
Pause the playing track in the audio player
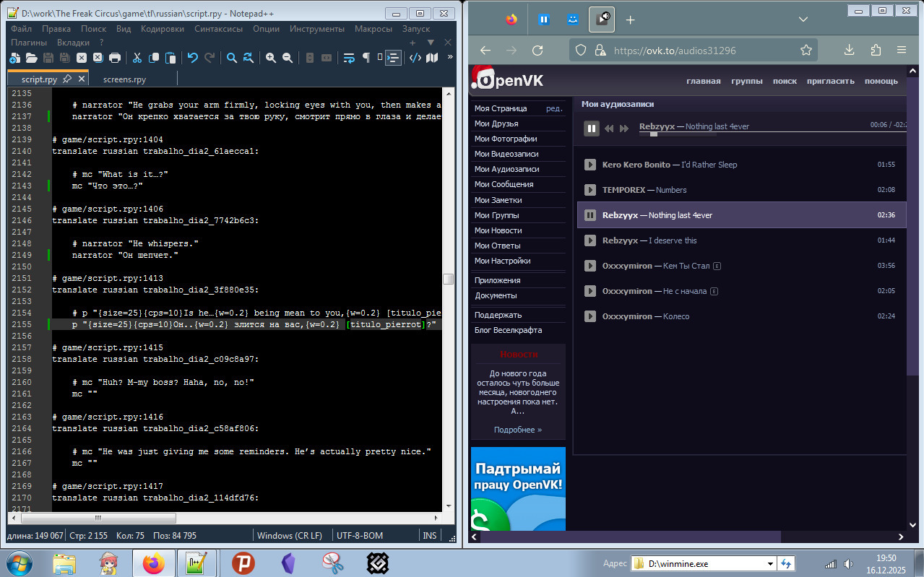pyautogui.click(x=592, y=129)
